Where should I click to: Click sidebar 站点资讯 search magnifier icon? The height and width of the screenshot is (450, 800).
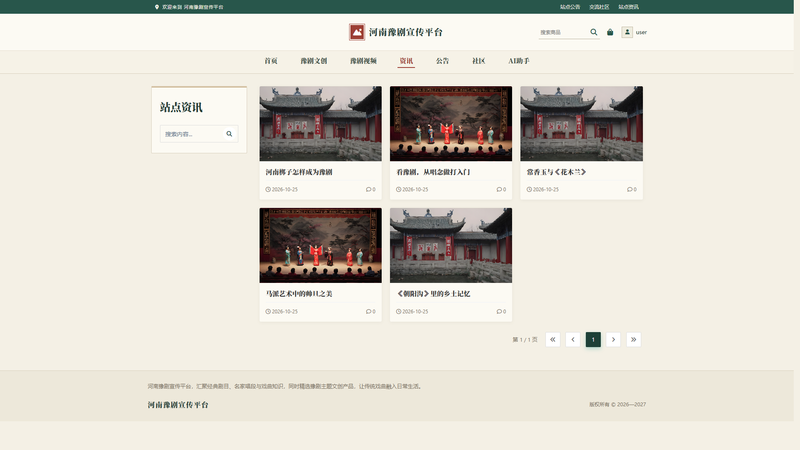click(229, 134)
